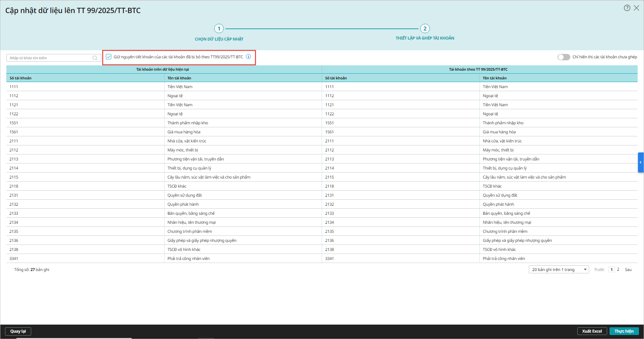Click info icon beside TT99/2025/TT-BTC checkbox

coord(248,57)
